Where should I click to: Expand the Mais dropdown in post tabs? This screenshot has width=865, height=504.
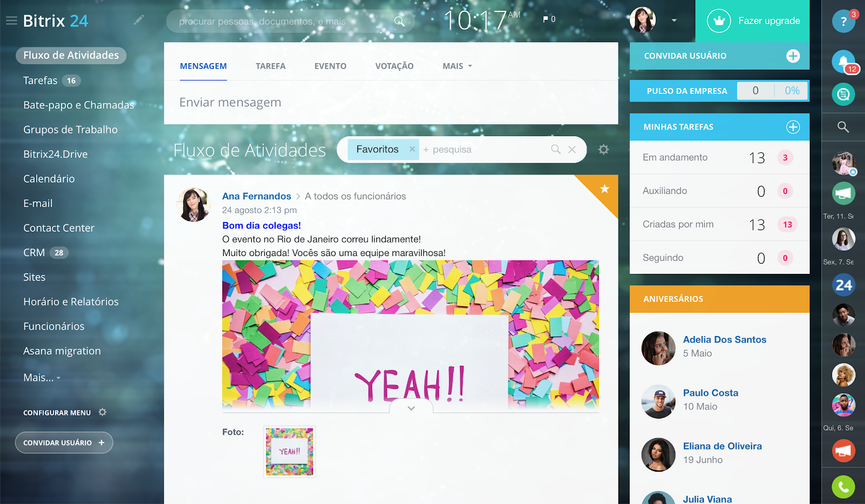coord(457,66)
